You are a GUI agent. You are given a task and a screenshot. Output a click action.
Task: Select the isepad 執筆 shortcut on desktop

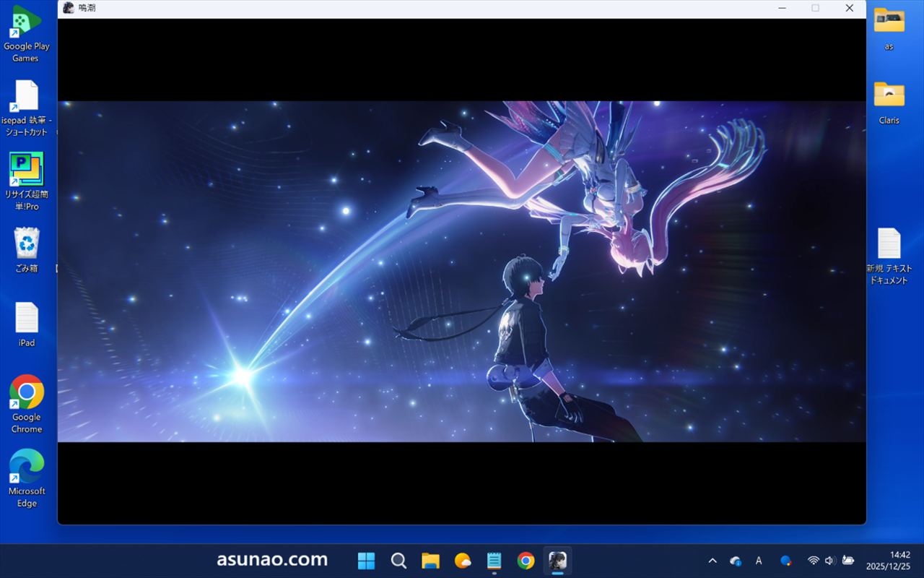27,96
